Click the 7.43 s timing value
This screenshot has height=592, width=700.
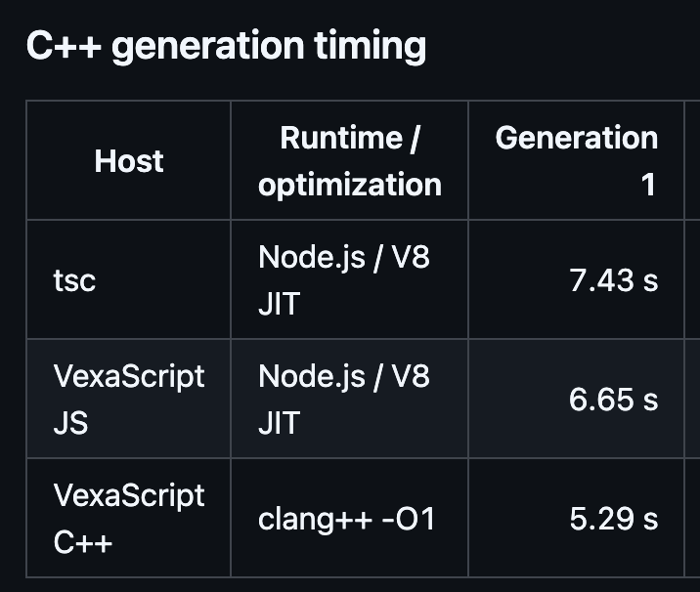(x=613, y=280)
